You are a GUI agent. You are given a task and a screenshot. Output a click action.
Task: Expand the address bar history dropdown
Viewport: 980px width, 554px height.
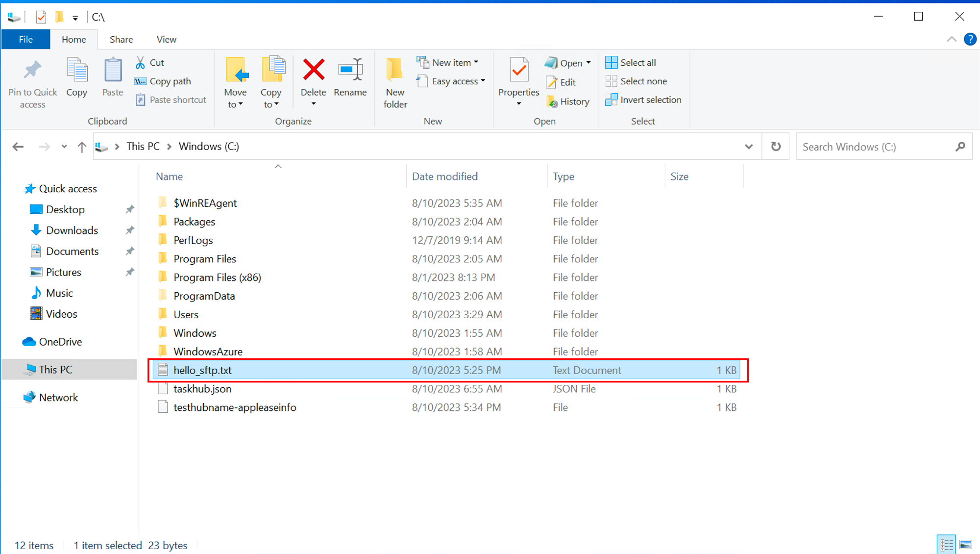(x=748, y=147)
